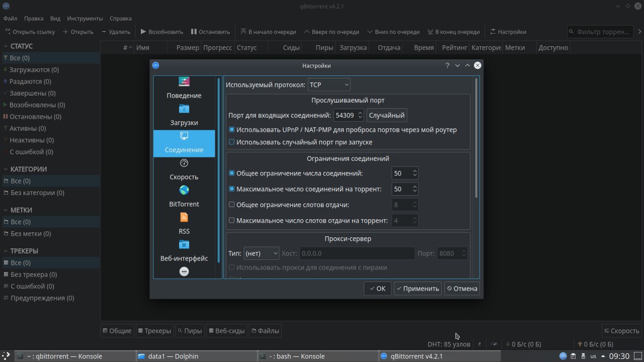Collapse the ТРЕКЕРЫ sidebar section

pyautogui.click(x=6, y=251)
